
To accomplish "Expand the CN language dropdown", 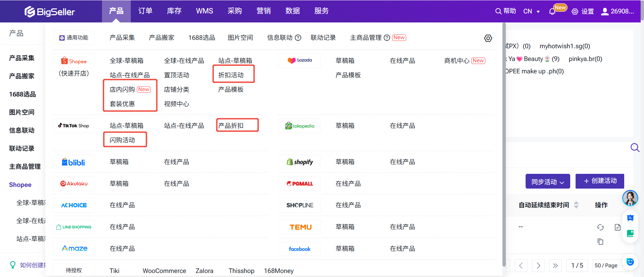I will tap(532, 11).
